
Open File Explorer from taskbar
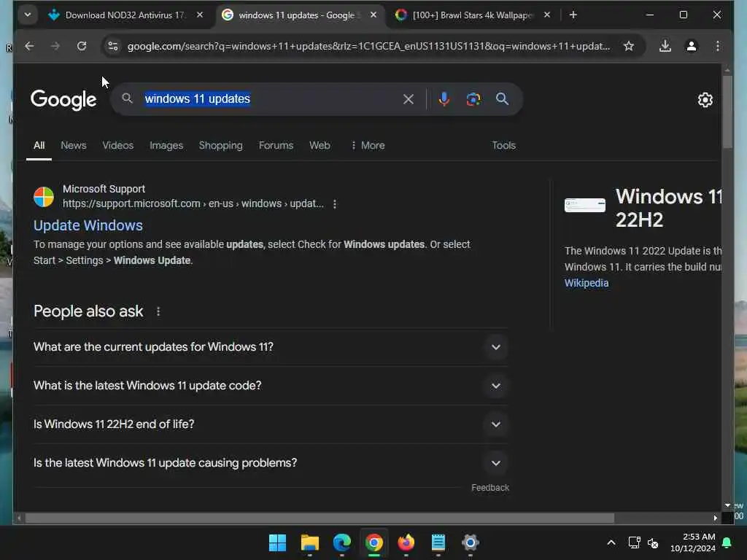tap(309, 542)
